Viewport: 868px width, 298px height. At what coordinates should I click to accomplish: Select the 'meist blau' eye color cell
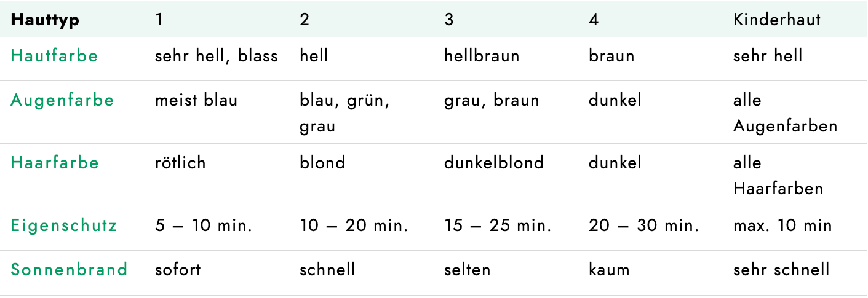coord(196,100)
